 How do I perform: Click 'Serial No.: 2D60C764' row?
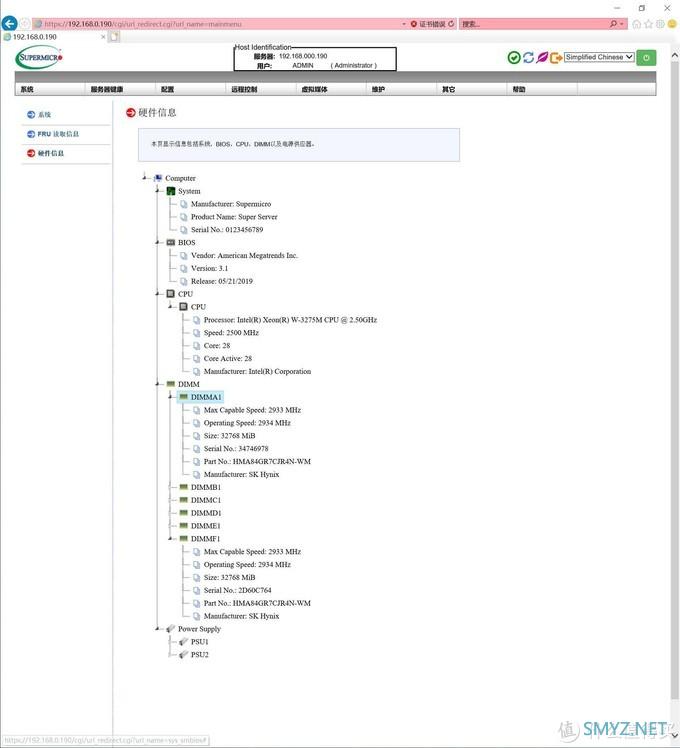coord(238,590)
